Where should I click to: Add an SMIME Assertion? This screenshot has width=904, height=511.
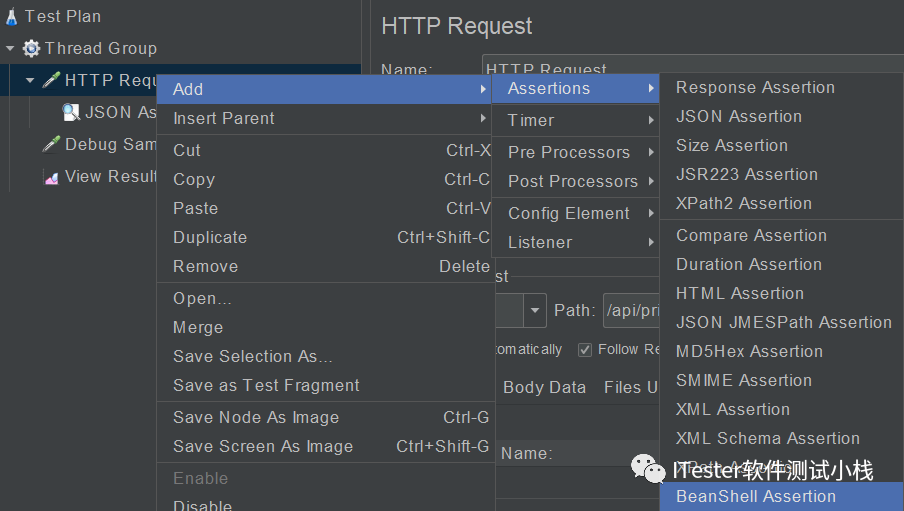tap(781, 380)
